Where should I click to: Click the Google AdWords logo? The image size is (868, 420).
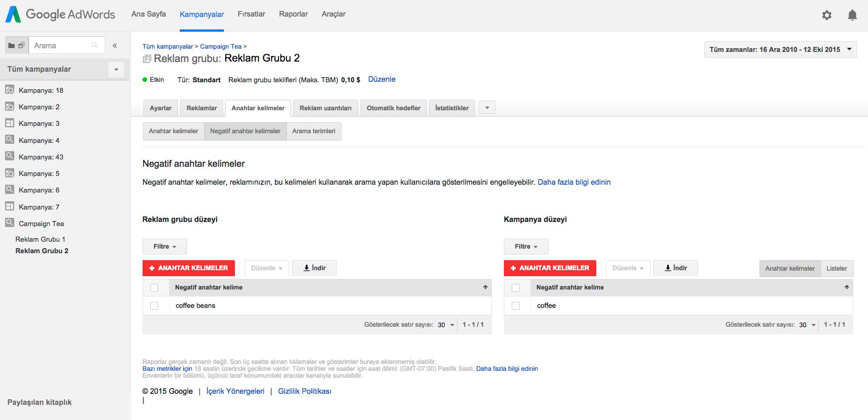pos(60,14)
